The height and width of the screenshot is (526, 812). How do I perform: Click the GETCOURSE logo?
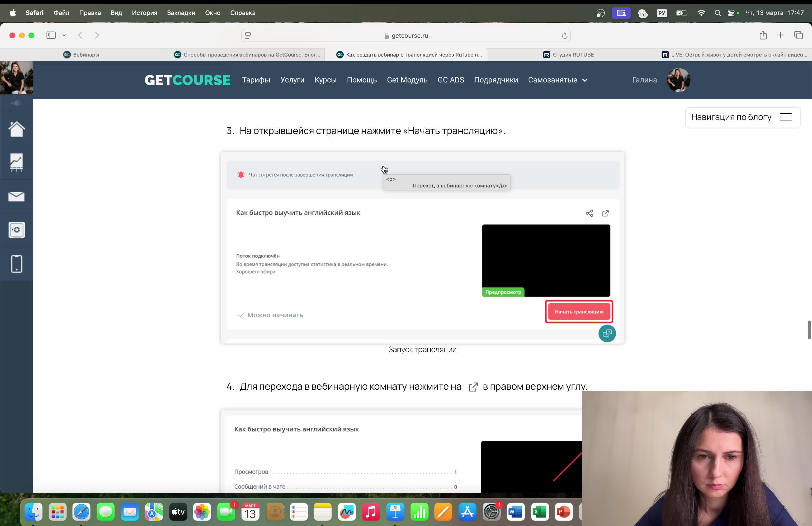(187, 80)
